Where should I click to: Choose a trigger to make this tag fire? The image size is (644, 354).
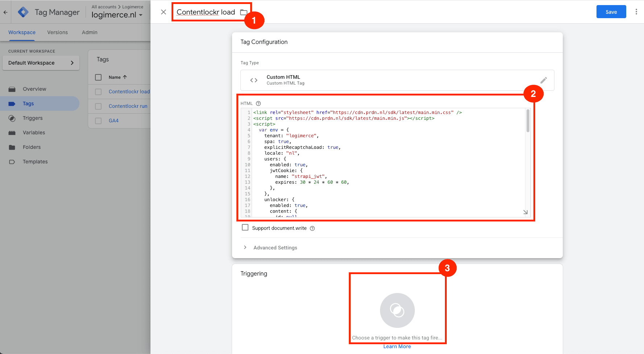pos(397,310)
